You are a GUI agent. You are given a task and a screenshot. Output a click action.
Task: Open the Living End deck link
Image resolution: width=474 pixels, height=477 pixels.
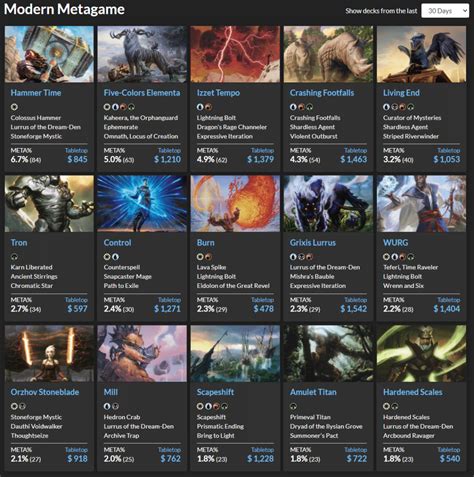[401, 93]
